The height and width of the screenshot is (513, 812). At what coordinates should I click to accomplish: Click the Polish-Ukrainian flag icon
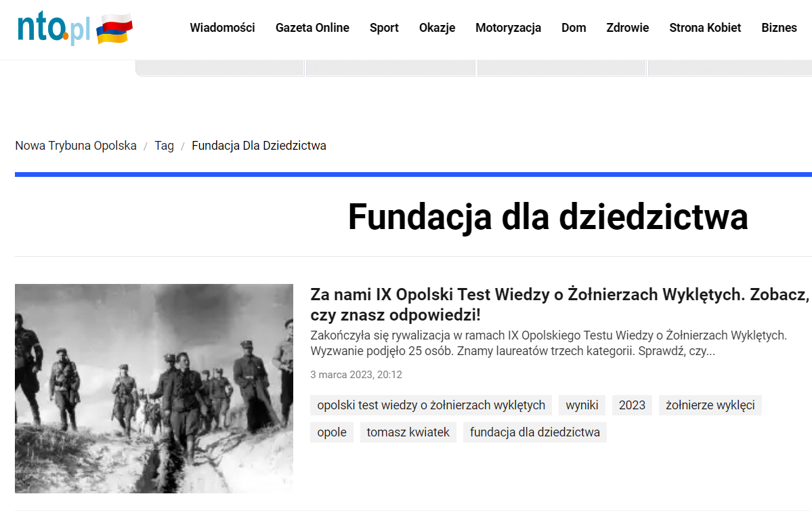(x=114, y=28)
